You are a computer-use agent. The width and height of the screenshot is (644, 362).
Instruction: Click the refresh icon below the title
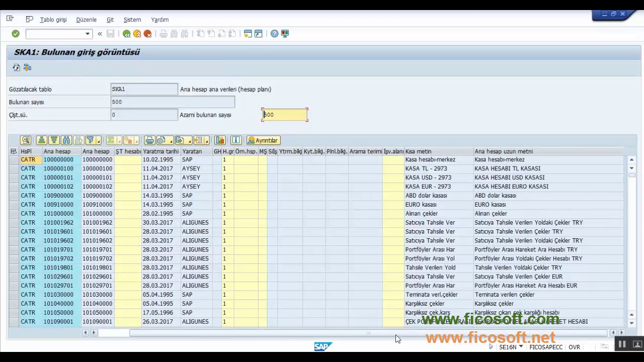pyautogui.click(x=17, y=67)
